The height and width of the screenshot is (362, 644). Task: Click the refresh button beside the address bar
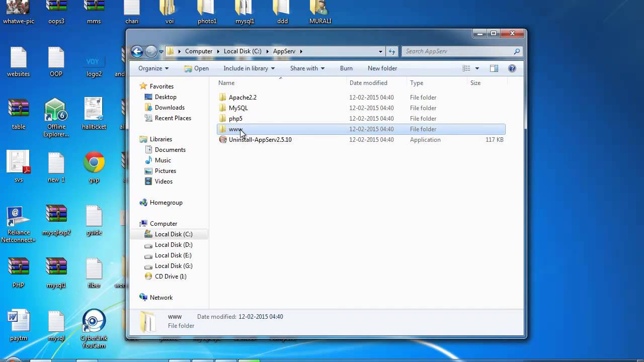click(392, 51)
